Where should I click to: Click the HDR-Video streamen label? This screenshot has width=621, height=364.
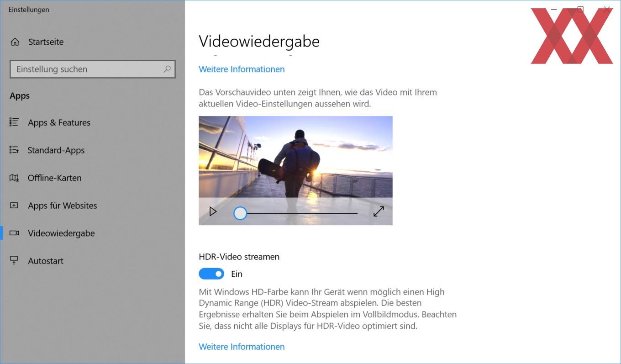coord(239,257)
